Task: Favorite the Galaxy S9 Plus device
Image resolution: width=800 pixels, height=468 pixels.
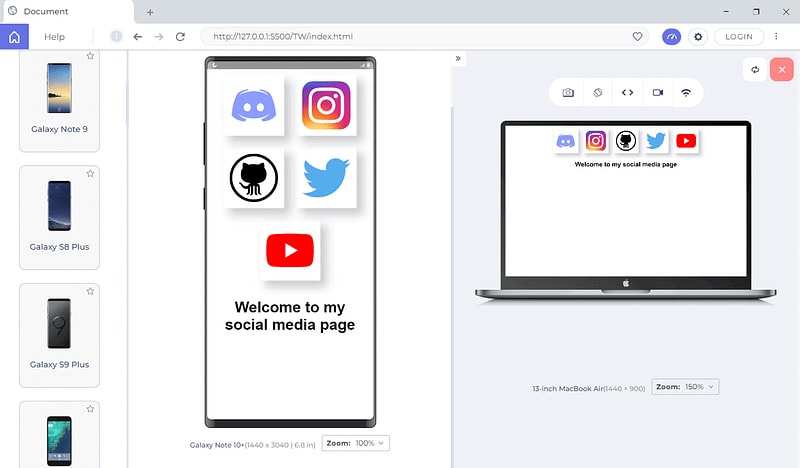Action: click(90, 291)
